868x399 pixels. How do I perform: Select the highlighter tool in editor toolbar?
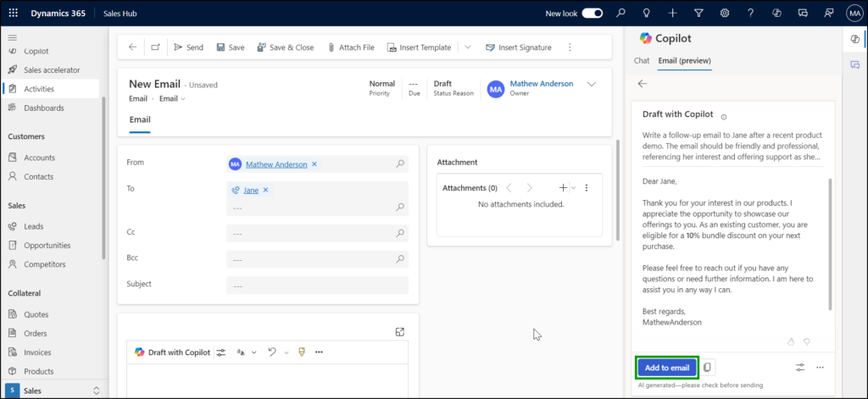tap(302, 352)
